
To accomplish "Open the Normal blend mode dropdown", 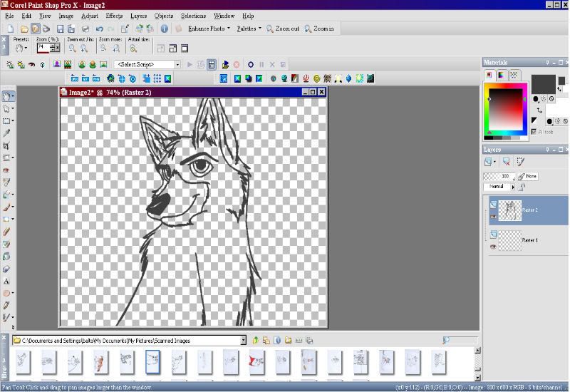I will [513, 187].
